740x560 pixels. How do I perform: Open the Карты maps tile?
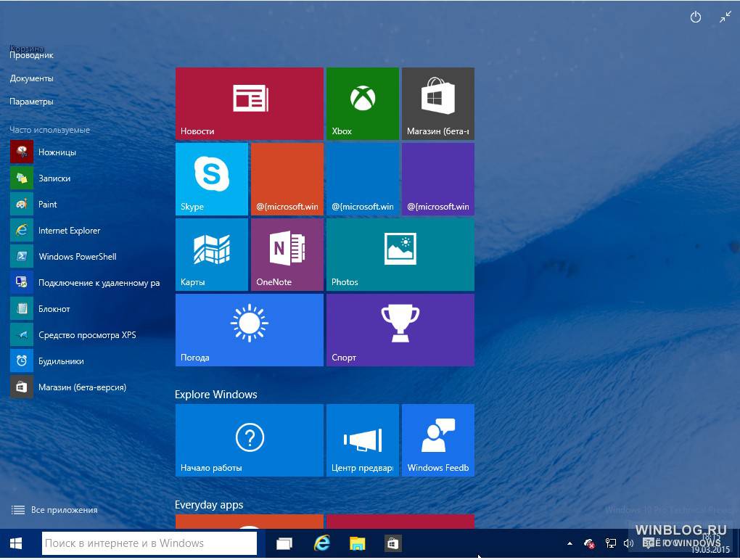(211, 255)
